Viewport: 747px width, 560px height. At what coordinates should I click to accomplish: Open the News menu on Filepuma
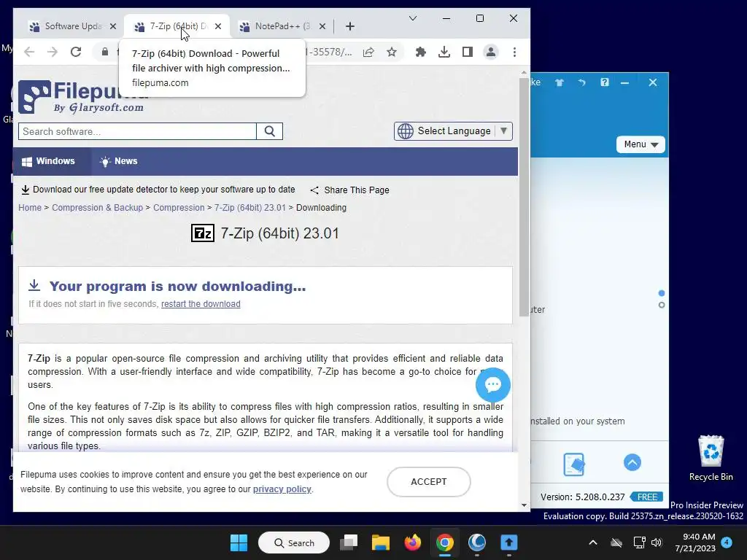pyautogui.click(x=119, y=161)
